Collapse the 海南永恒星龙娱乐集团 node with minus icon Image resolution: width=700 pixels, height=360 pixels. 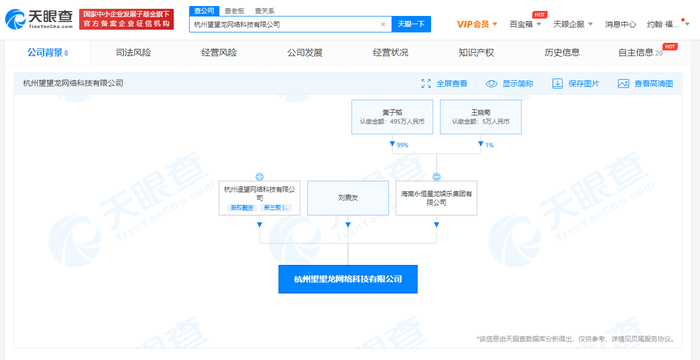tap(437, 176)
